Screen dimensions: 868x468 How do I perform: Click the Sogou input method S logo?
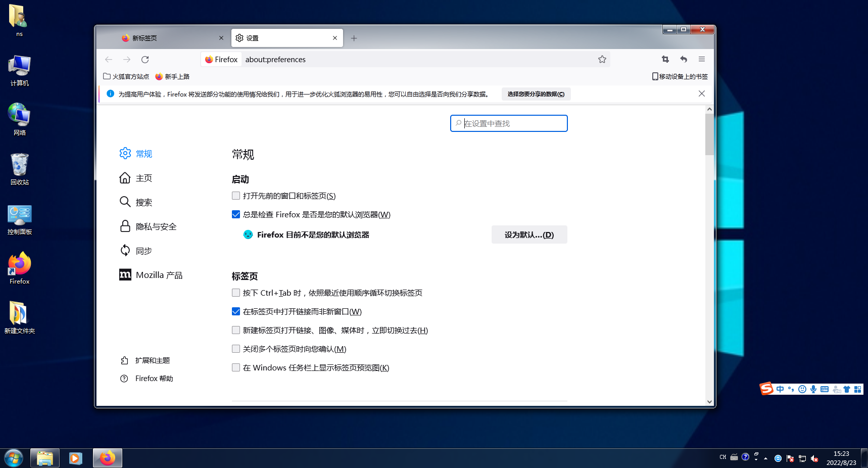(x=766, y=388)
